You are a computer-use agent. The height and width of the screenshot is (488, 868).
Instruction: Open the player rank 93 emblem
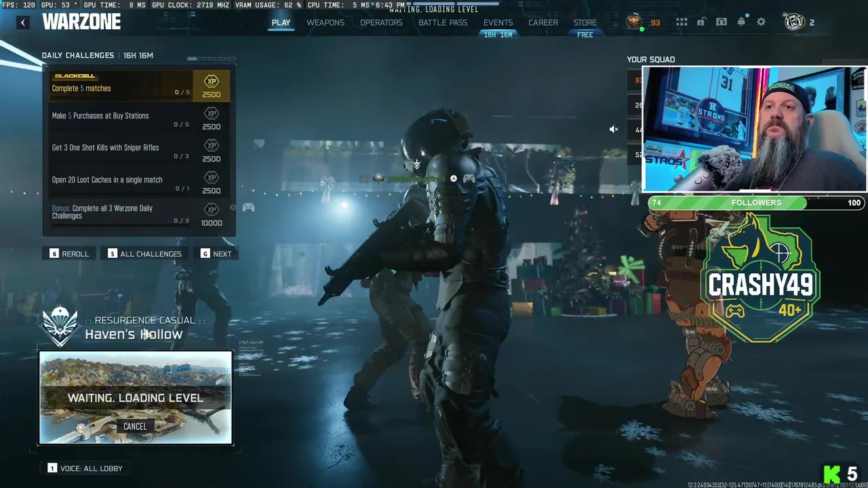(x=634, y=22)
